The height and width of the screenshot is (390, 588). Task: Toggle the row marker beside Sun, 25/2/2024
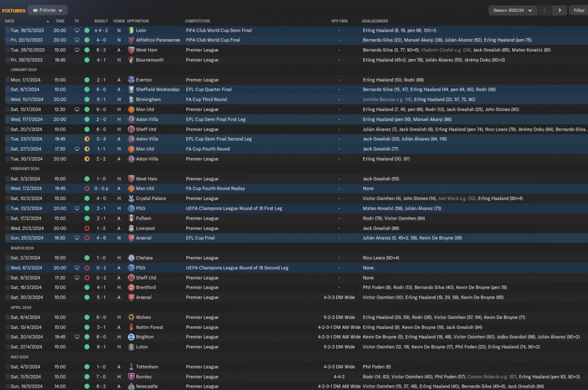tap(7, 238)
